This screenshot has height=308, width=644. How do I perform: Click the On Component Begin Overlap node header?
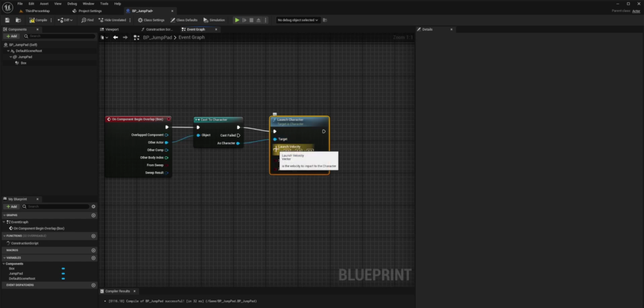pyautogui.click(x=138, y=119)
